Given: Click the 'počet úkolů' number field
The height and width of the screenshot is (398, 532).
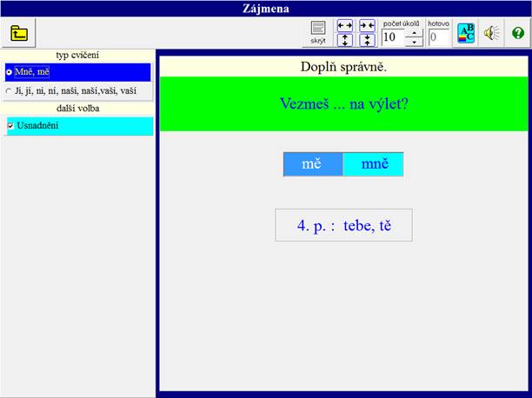Looking at the screenshot, I should (393, 37).
